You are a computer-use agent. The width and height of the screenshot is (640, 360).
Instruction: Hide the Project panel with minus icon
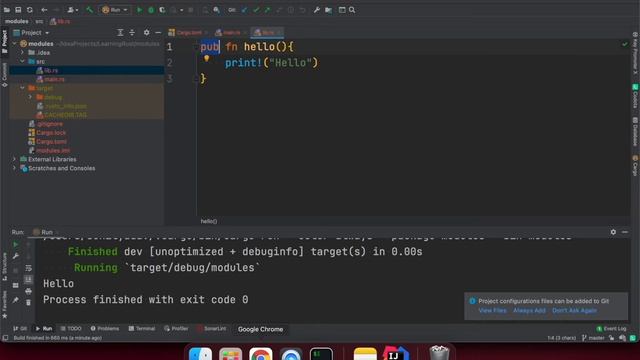pyautogui.click(x=158, y=33)
